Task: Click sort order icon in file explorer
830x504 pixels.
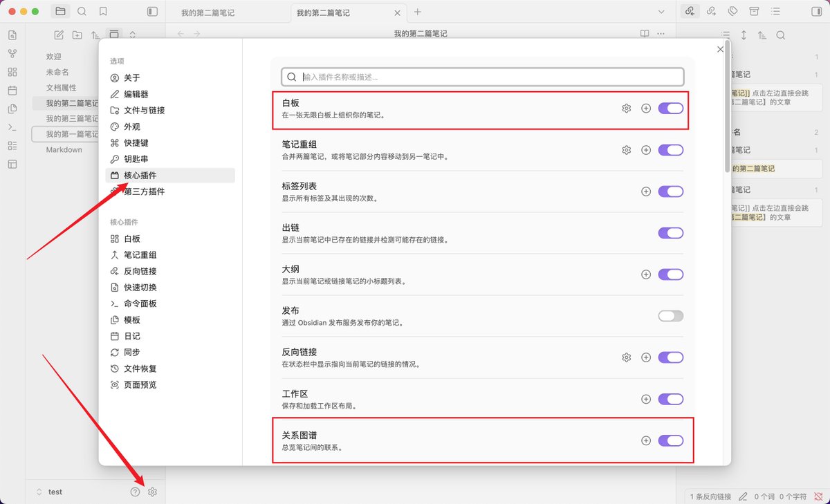Action: tap(95, 35)
